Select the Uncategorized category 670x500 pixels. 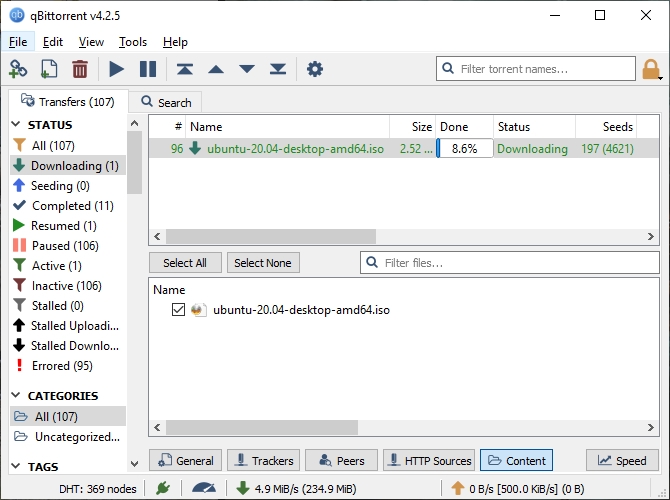pos(68,436)
